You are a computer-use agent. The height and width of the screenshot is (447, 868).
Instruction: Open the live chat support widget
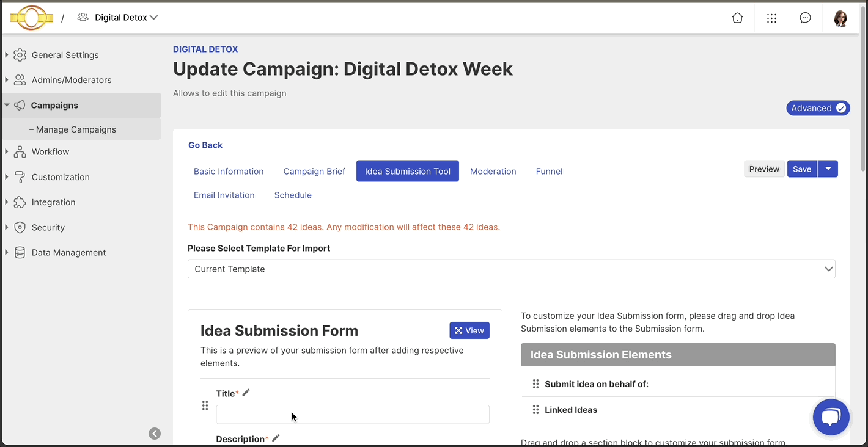click(x=831, y=417)
